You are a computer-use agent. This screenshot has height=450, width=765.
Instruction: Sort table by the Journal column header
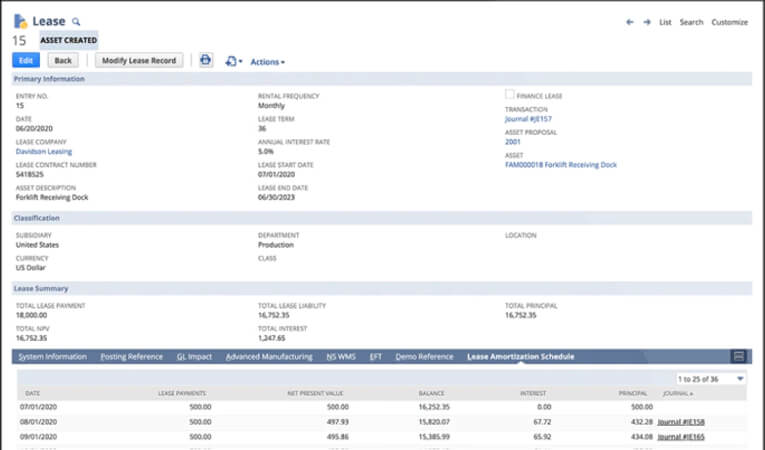coord(677,393)
